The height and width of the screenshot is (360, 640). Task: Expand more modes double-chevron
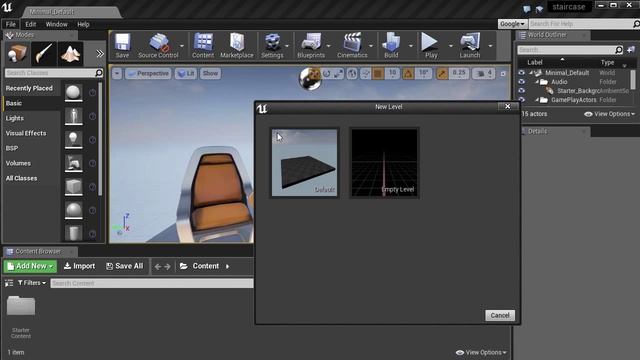(100, 53)
